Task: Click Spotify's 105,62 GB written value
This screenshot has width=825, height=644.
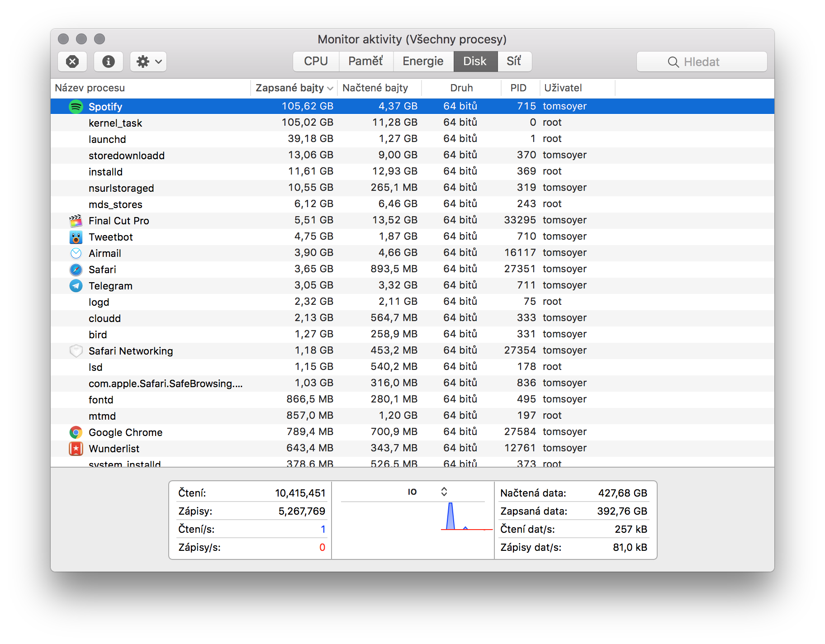Action: tap(308, 106)
